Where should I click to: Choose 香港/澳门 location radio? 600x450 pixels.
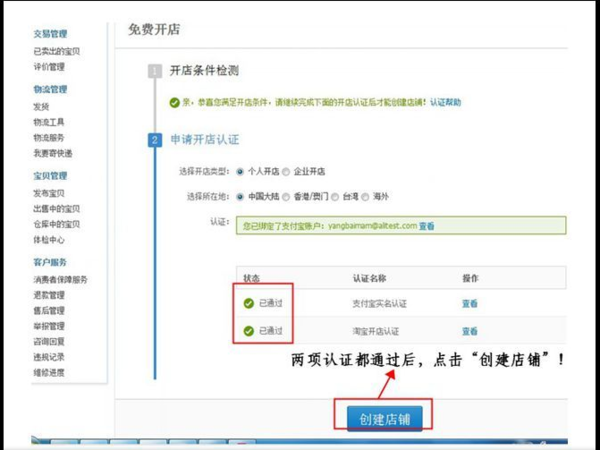coord(286,197)
